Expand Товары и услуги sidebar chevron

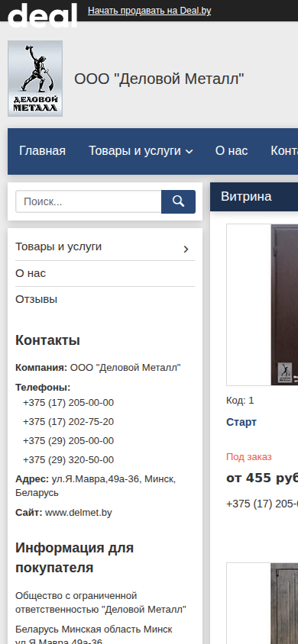pyautogui.click(x=186, y=249)
